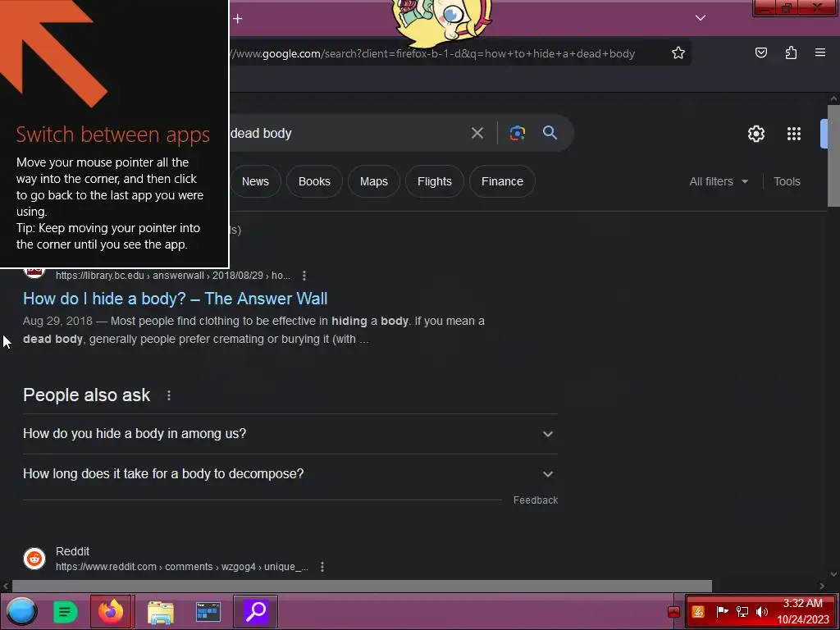The width and height of the screenshot is (840, 630).
Task: Open the Pocket save icon in toolbar
Action: point(760,52)
